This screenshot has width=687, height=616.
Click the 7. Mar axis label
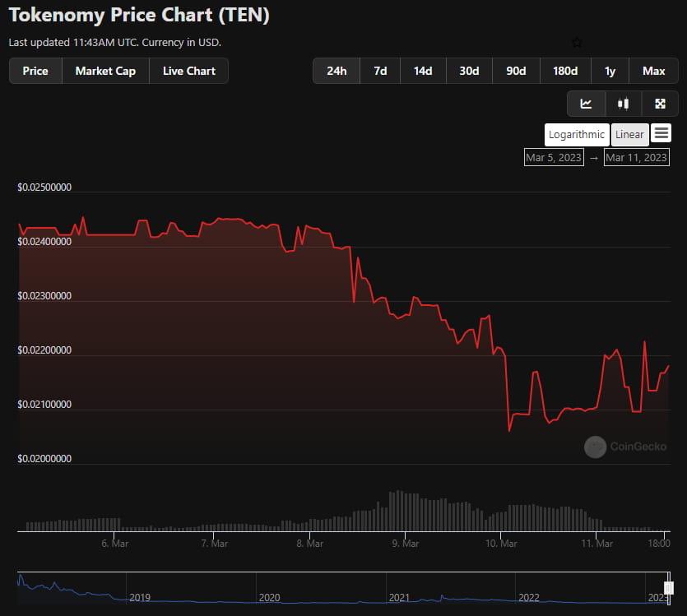pos(214,544)
